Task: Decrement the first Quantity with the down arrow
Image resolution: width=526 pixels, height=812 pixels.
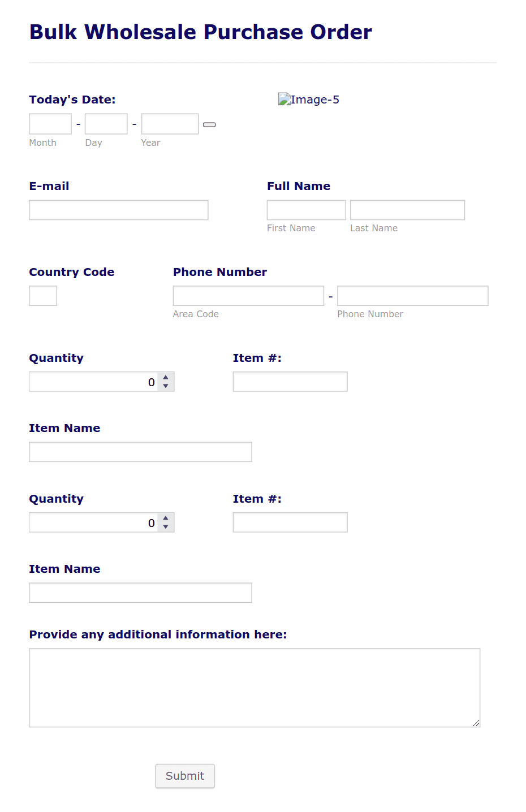Action: click(165, 386)
